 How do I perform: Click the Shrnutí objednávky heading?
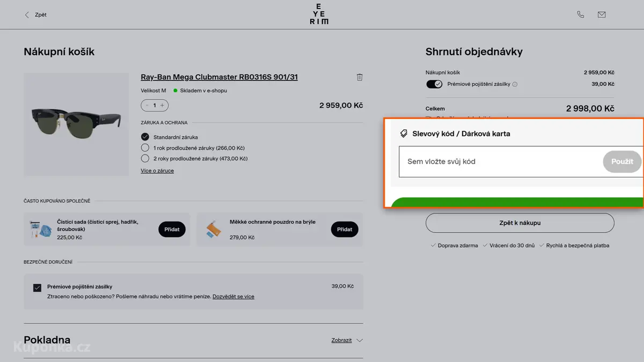tap(474, 52)
